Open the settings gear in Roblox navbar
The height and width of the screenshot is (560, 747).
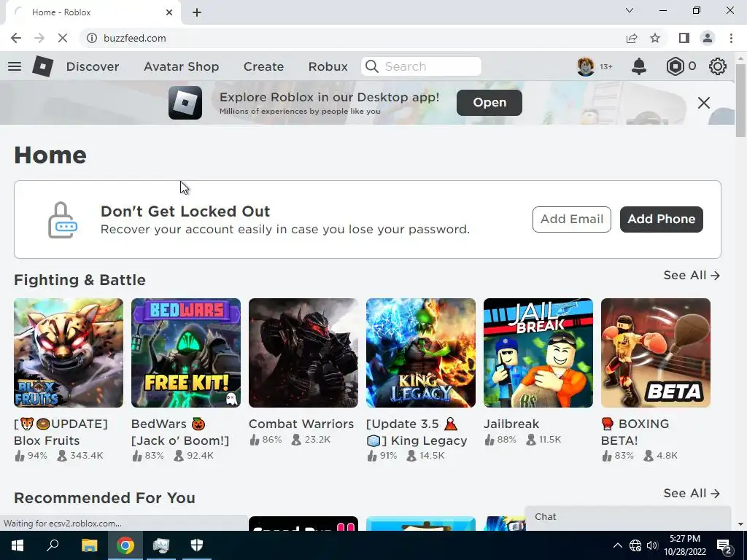[718, 66]
